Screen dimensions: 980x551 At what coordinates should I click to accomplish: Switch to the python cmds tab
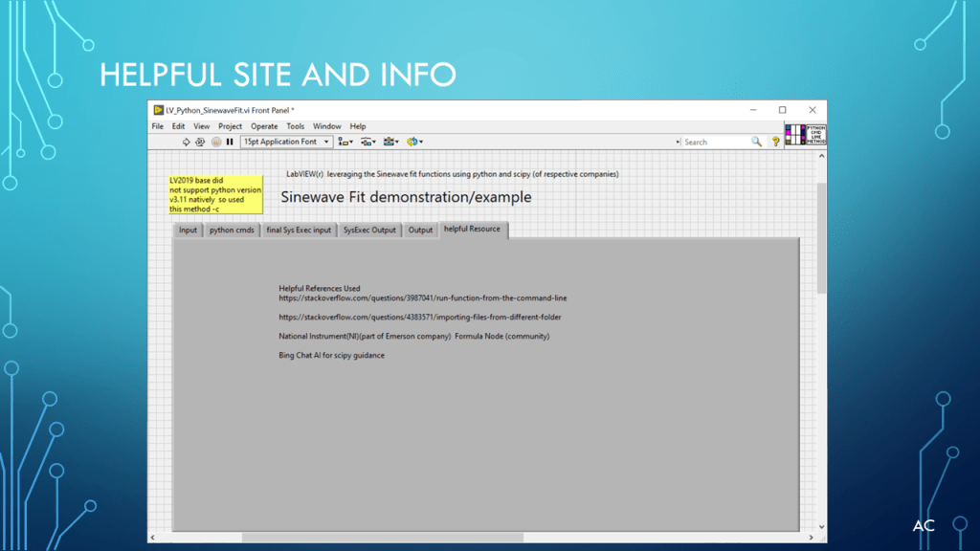232,230
